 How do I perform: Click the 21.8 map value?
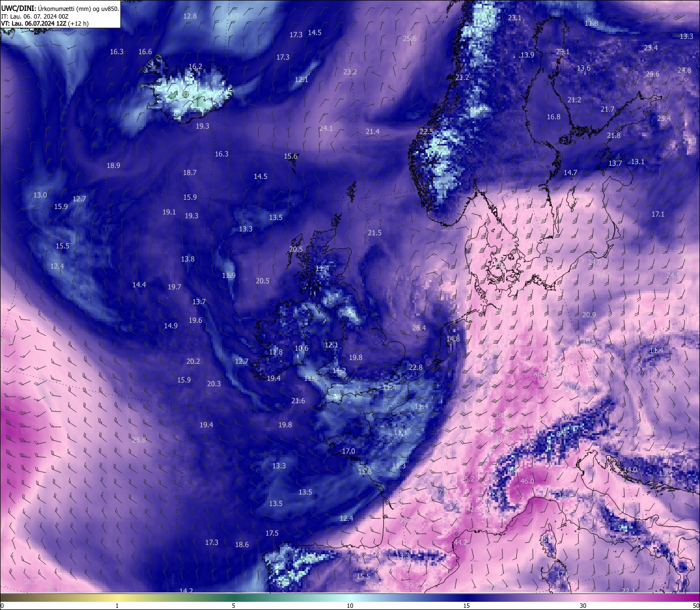pyautogui.click(x=614, y=135)
